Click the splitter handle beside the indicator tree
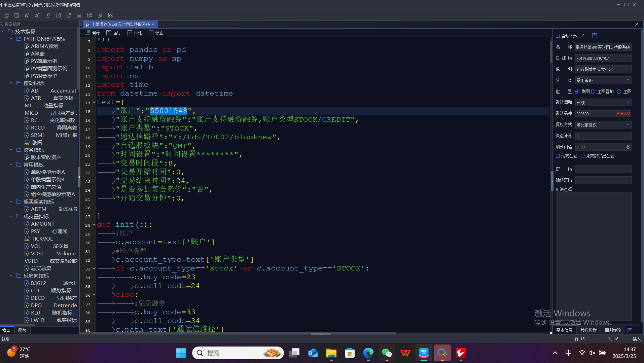The width and height of the screenshot is (644, 363). [x=79, y=177]
